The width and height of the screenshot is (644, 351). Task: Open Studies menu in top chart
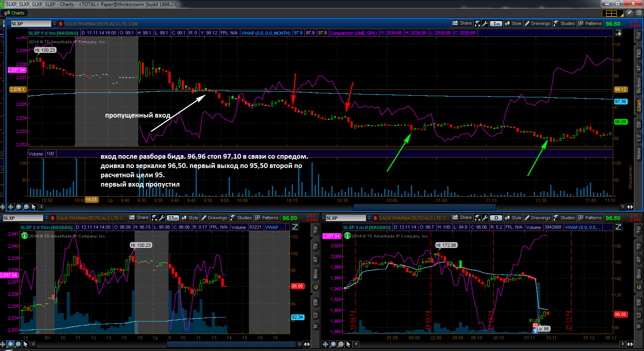pos(564,23)
